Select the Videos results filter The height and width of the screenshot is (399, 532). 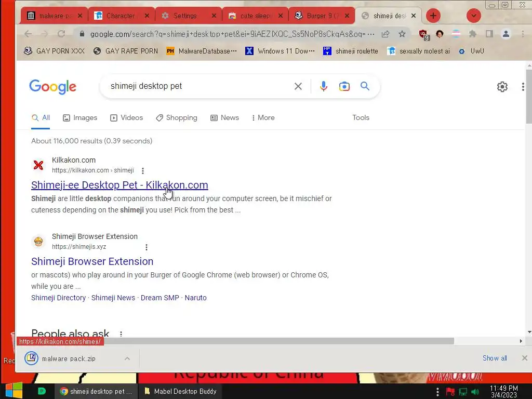click(x=127, y=118)
